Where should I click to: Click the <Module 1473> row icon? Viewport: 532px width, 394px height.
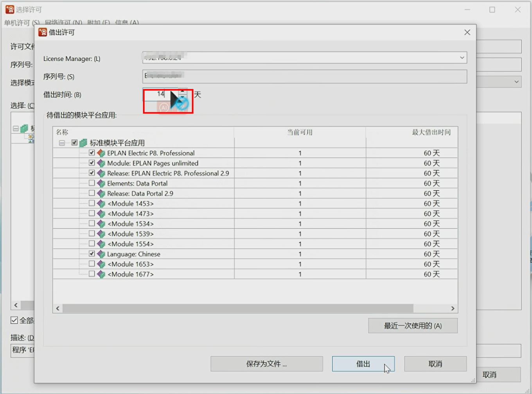(x=101, y=214)
